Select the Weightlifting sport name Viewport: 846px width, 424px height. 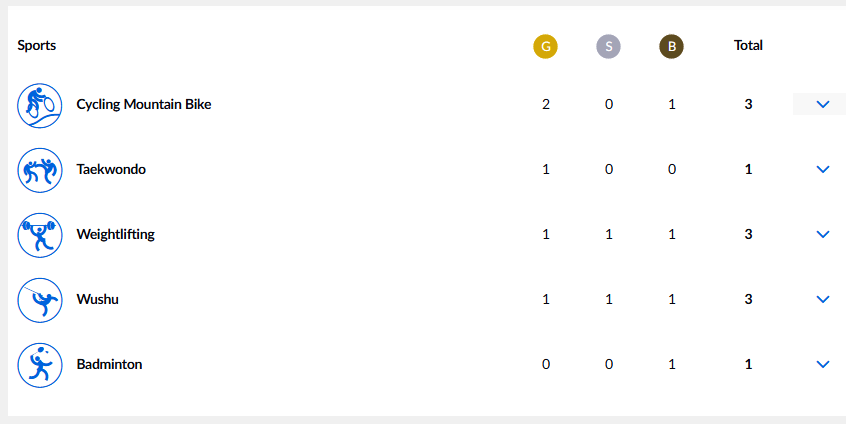[115, 234]
